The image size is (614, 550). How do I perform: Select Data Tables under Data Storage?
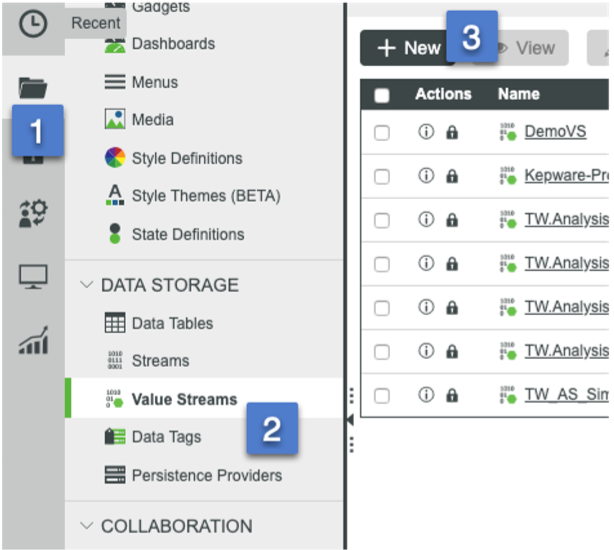point(173,323)
